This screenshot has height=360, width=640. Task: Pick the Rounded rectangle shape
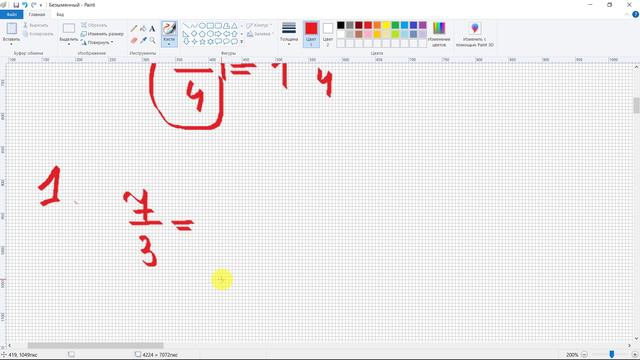218,26
